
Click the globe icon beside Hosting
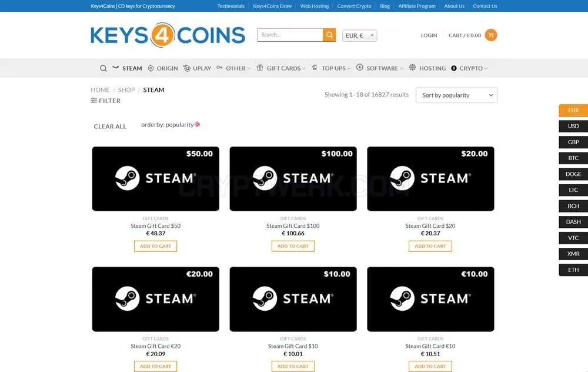click(412, 67)
